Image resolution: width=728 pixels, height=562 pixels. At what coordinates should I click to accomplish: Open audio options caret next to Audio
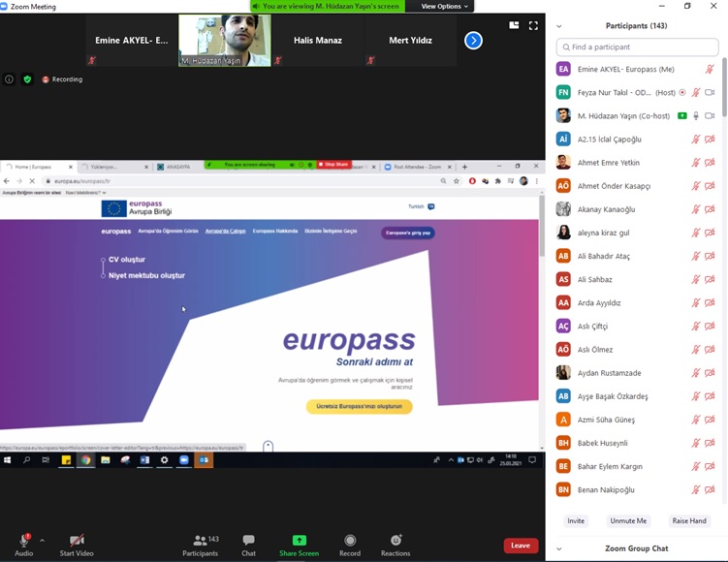click(x=43, y=540)
